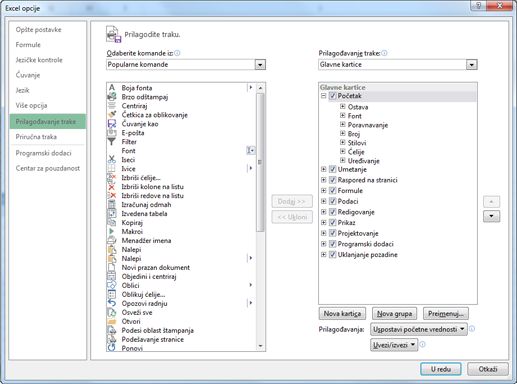Viewport: 517px width, 384px height.
Task: Uncheck the Početak tab checkbox
Action: [x=332, y=96]
